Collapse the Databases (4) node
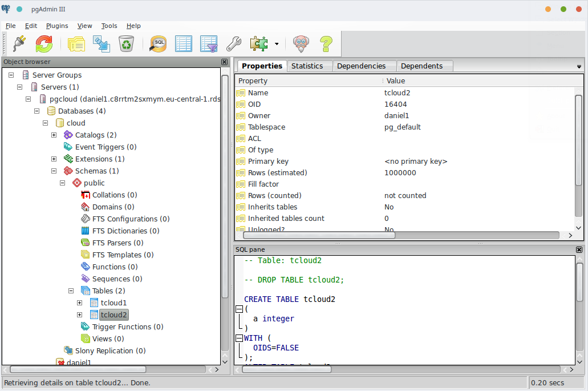The image size is (588, 391). click(37, 111)
